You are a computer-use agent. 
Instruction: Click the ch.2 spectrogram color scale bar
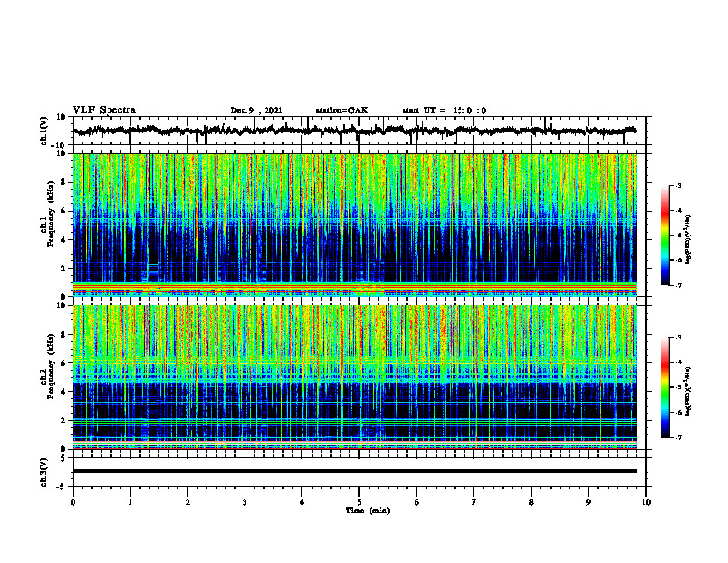[665, 387]
